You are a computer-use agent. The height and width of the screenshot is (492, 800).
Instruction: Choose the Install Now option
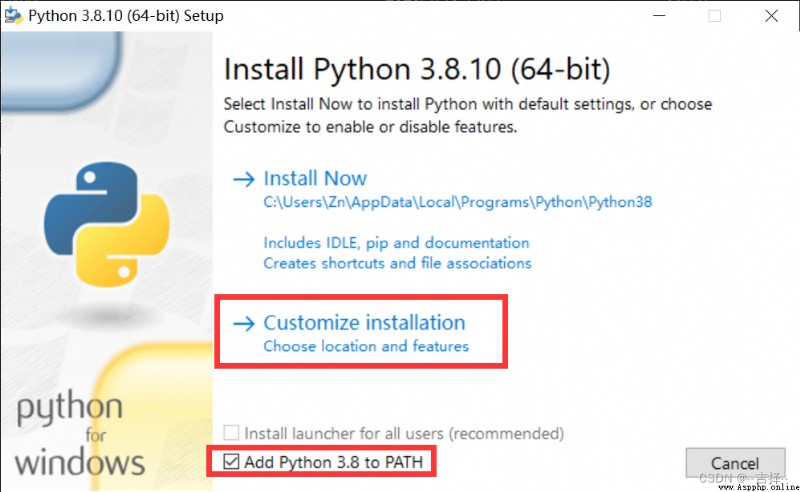tap(315, 179)
